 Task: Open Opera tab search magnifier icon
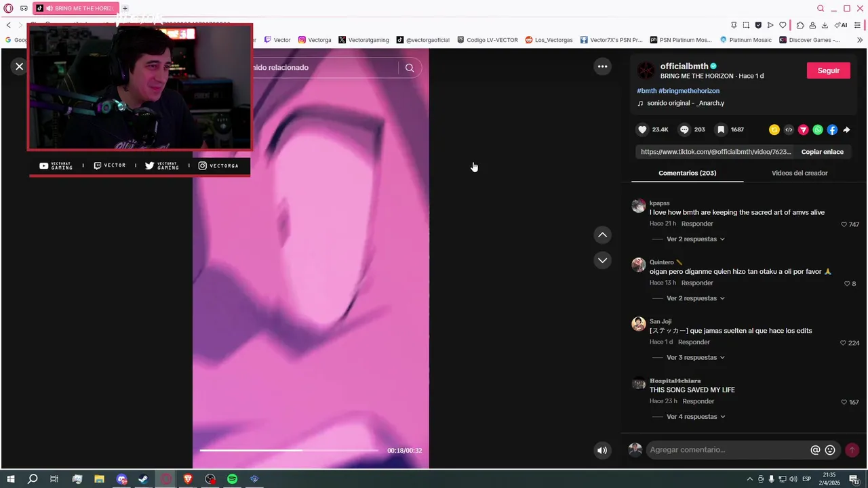(x=821, y=8)
